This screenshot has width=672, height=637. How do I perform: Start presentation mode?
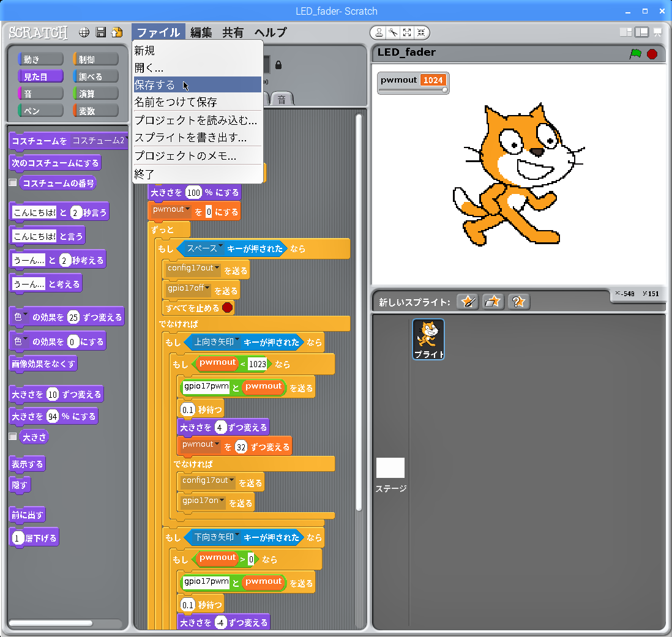[657, 32]
